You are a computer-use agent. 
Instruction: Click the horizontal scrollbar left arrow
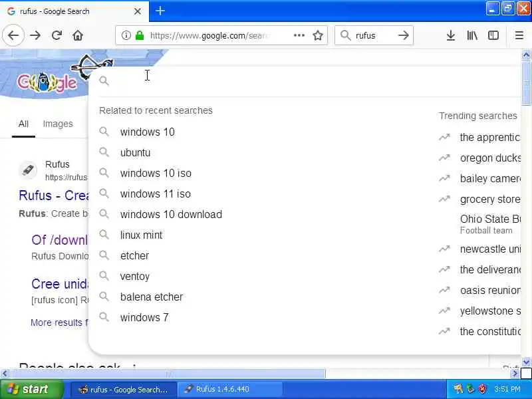point(5,374)
